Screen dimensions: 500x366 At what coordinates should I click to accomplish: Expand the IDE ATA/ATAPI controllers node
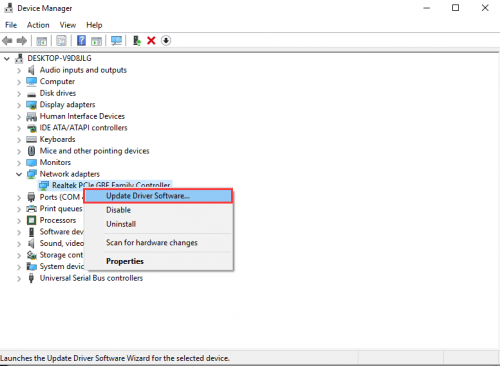click(x=19, y=128)
